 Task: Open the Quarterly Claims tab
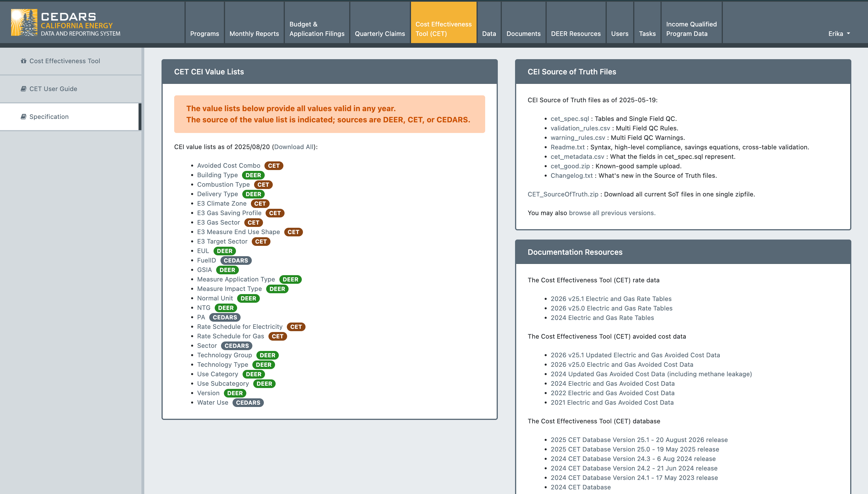tap(379, 34)
